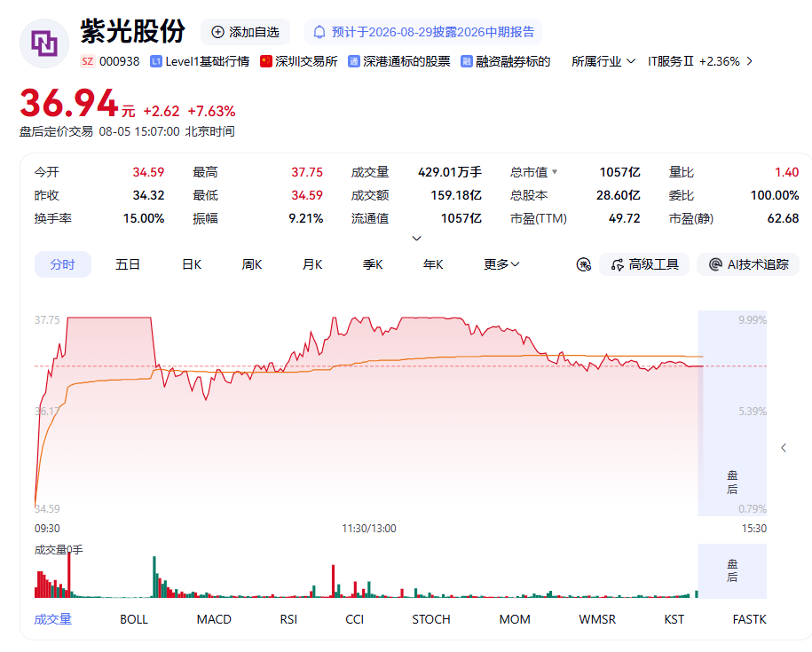Click the 429.01万手 volume value
The height and width of the screenshot is (652, 812).
(450, 172)
